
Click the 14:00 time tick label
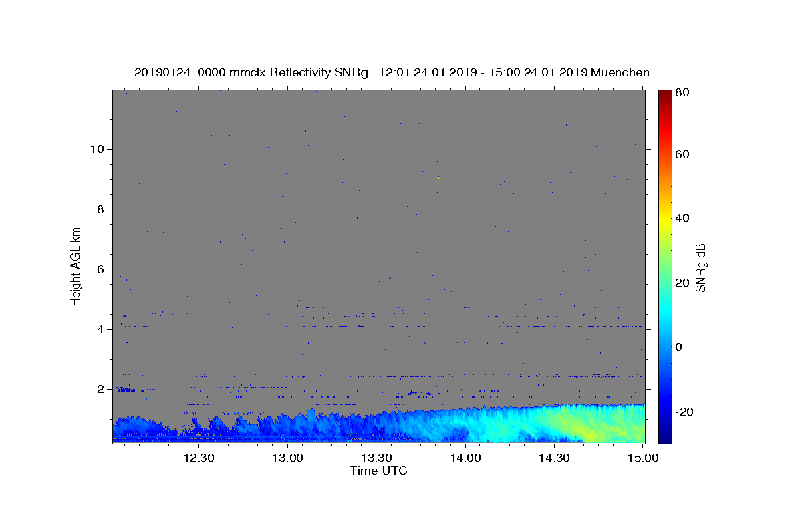(465, 458)
